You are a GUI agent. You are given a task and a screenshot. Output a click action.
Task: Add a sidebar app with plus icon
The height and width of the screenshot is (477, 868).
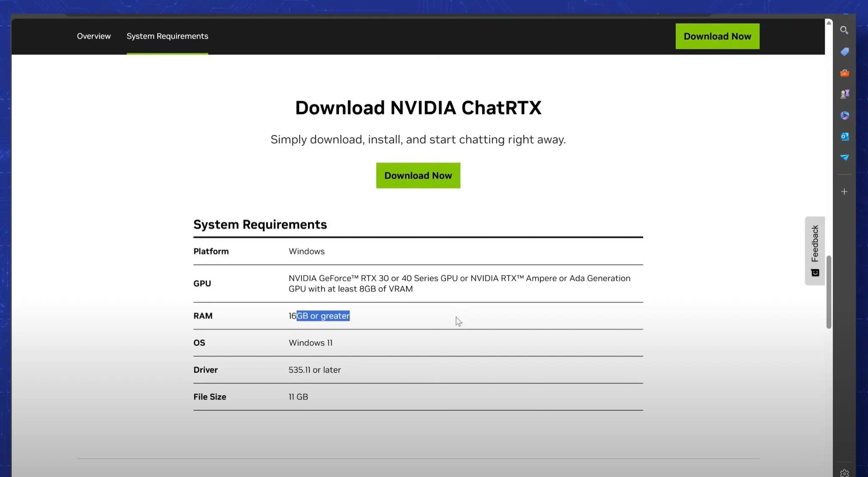coord(844,192)
